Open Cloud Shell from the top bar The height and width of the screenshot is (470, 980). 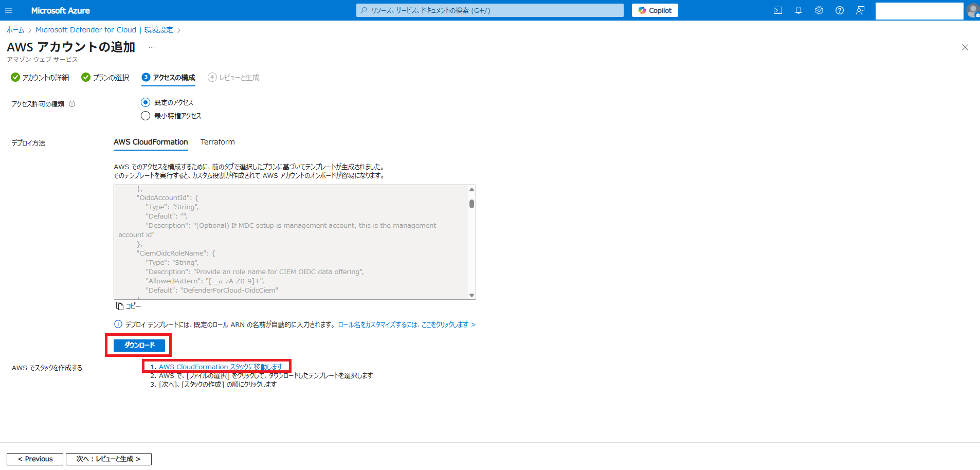tap(778, 10)
